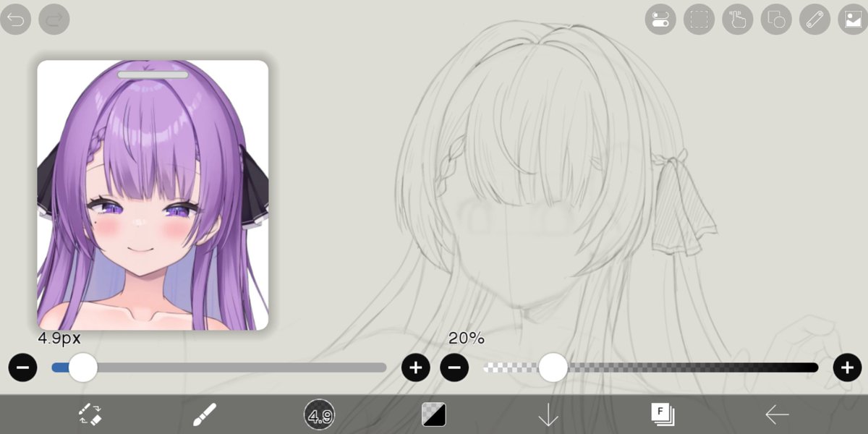Open the selection area tool
Image resolution: width=868 pixels, height=434 pixels.
pos(699,20)
